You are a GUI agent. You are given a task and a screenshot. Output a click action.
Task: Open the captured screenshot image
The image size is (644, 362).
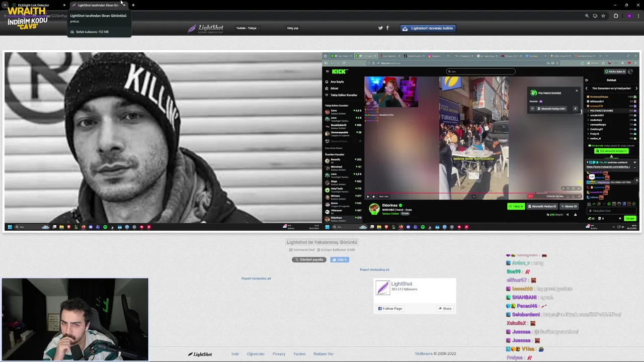(x=322, y=141)
